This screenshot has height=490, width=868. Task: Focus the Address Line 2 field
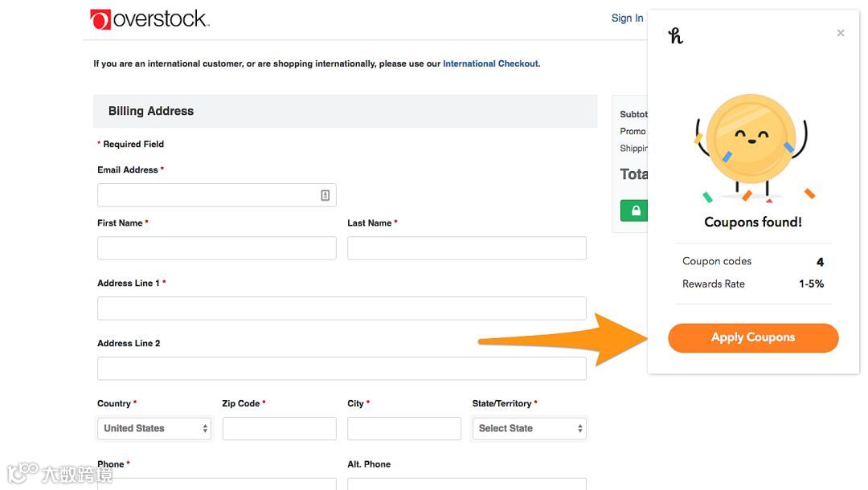coord(342,369)
